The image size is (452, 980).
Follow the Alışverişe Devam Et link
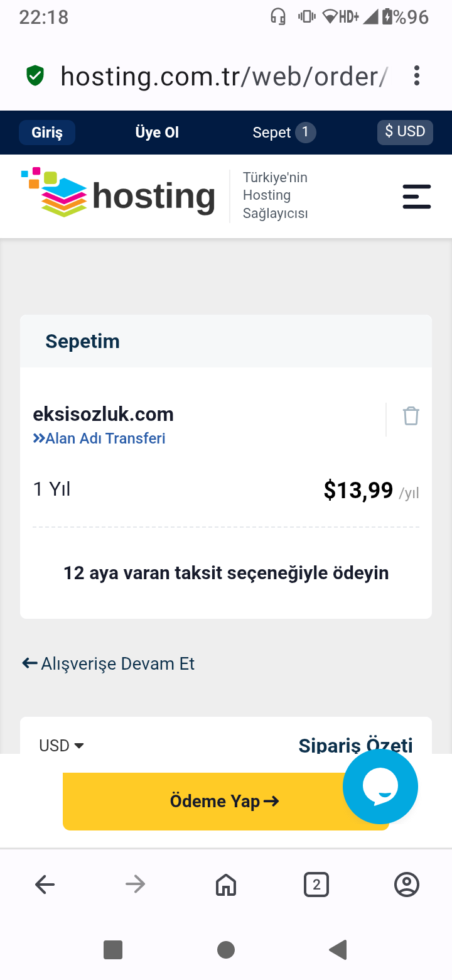(x=108, y=663)
